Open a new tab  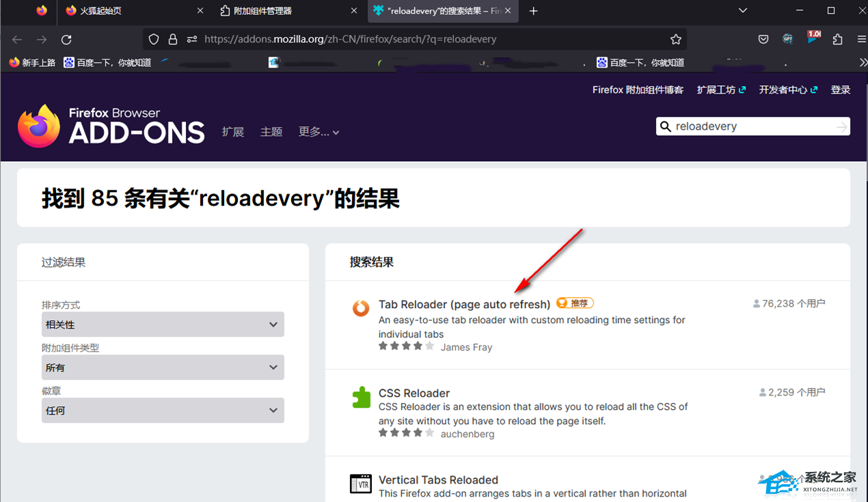[x=534, y=11]
